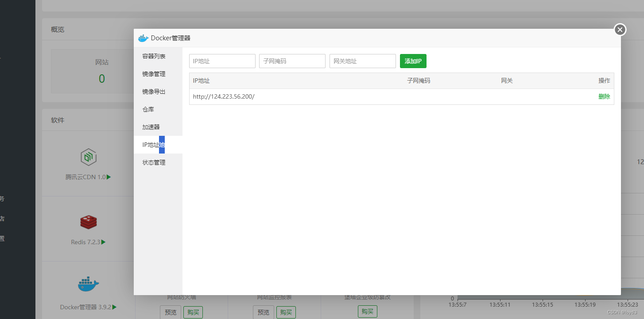644x319 pixels.
Task: Click 购买 button under 网站监控报表
Action: tap(286, 312)
